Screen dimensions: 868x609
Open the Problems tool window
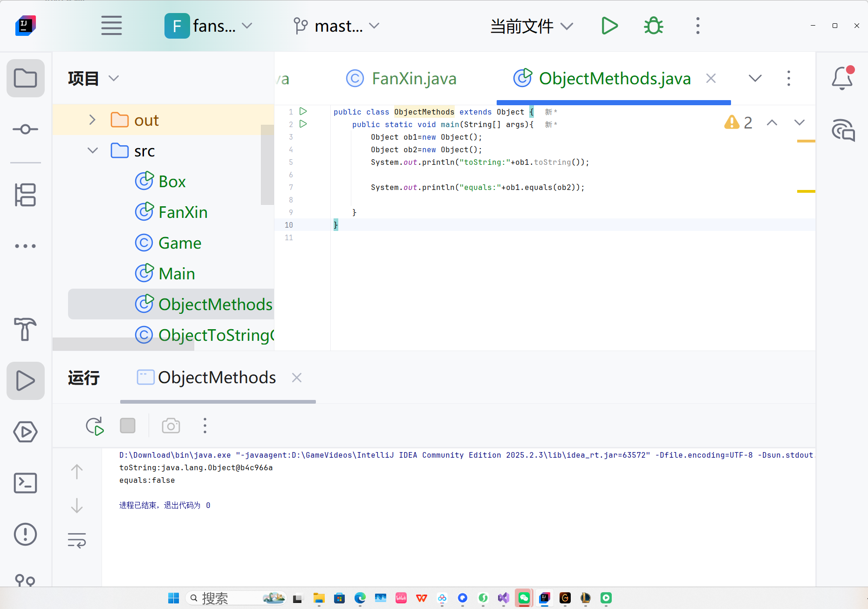click(x=26, y=534)
